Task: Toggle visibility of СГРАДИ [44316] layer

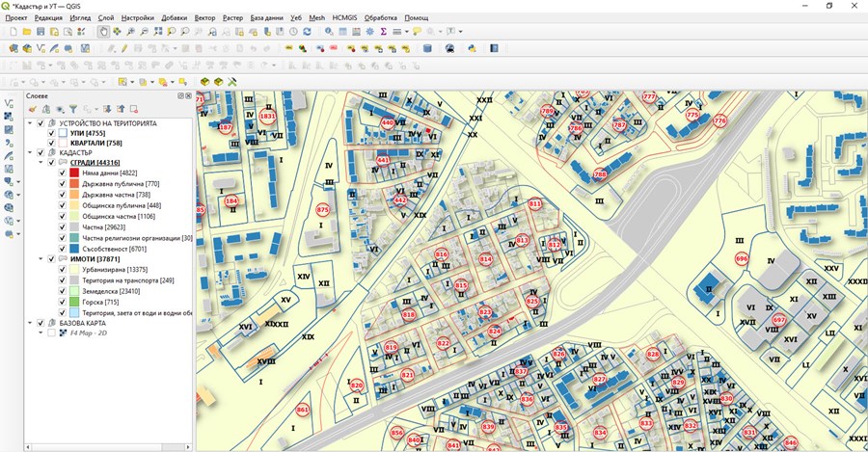Action: click(51, 162)
